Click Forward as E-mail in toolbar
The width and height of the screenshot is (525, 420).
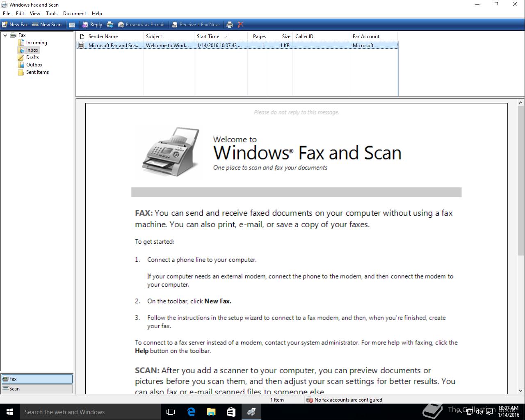[x=141, y=25]
